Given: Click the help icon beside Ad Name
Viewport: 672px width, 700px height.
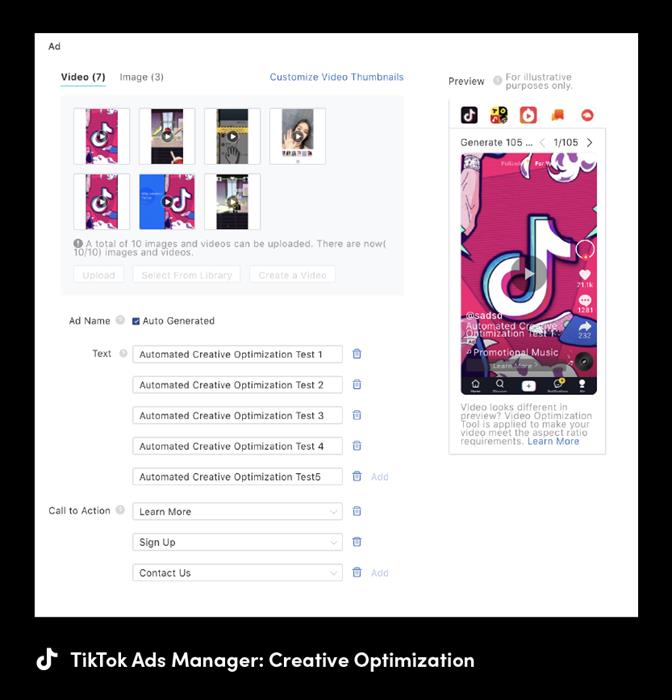Looking at the screenshot, I should tap(120, 321).
